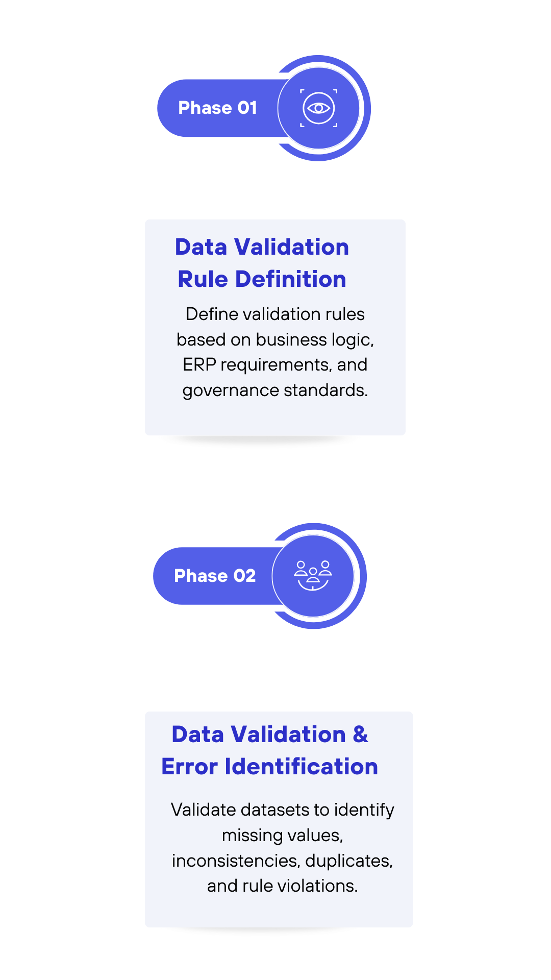
Task: Click the word "ERP"
Action: (x=199, y=365)
